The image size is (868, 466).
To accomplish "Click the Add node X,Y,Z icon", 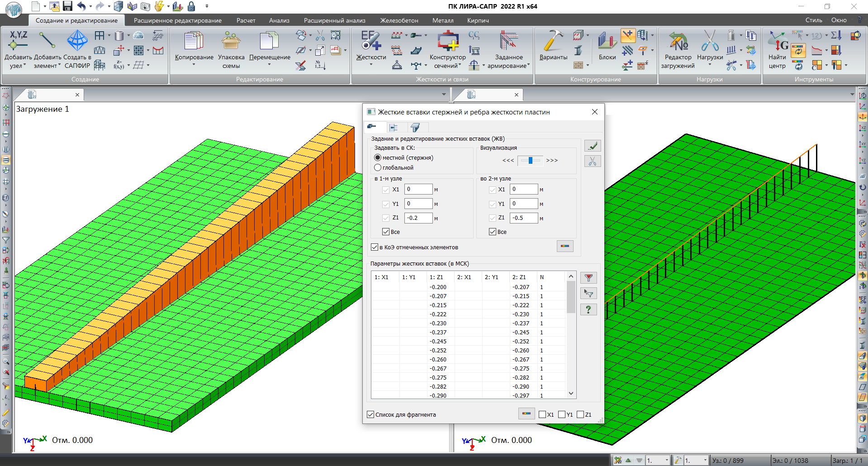I will 18,41.
